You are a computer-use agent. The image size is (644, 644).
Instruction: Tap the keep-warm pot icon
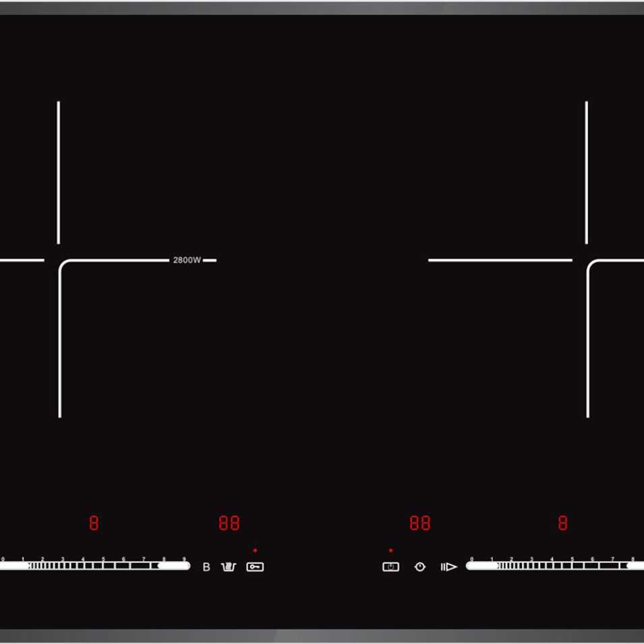click(x=229, y=567)
